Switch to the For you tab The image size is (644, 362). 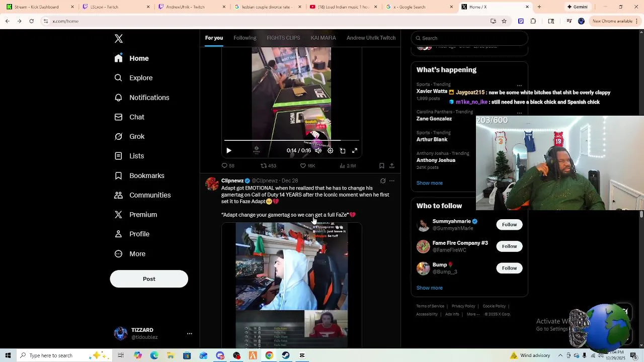[x=214, y=38]
